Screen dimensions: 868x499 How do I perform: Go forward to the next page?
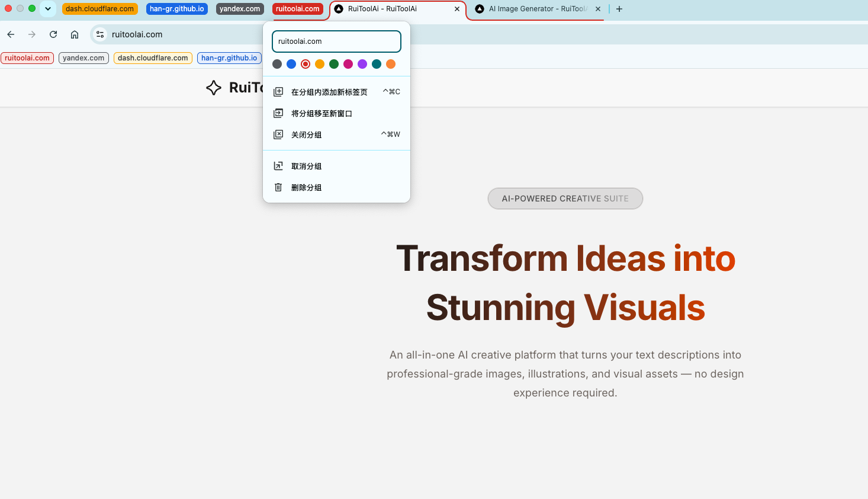point(32,34)
